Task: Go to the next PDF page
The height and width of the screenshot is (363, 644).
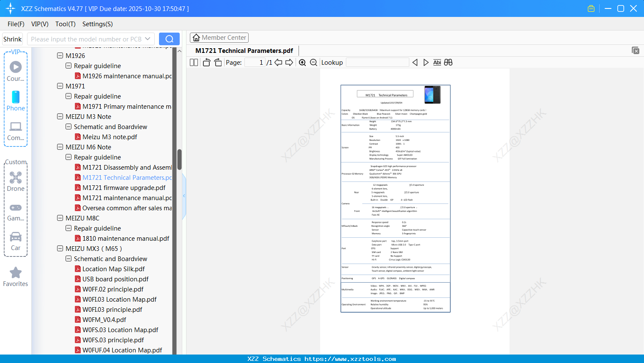Action: pos(289,63)
